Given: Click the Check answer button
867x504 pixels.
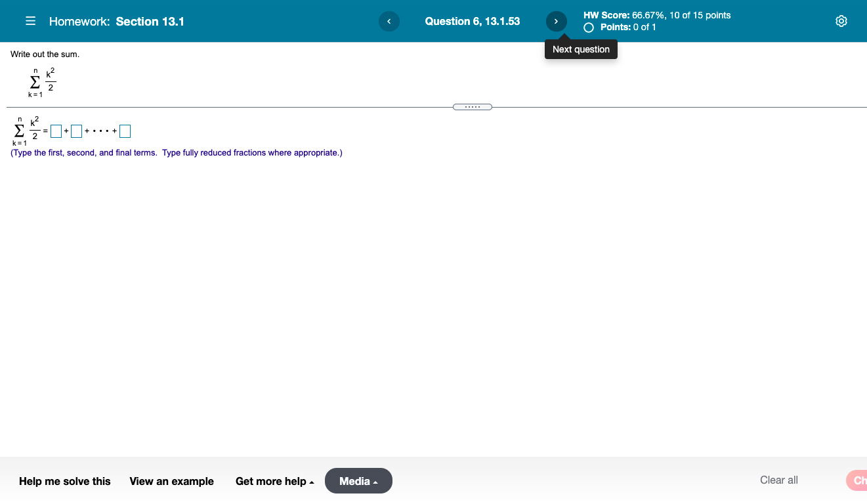Looking at the screenshot, I should [x=856, y=481].
